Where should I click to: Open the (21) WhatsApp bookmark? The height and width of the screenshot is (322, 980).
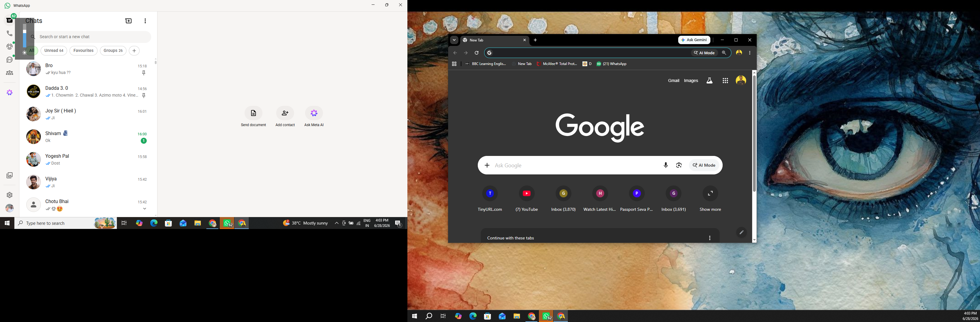coord(611,64)
